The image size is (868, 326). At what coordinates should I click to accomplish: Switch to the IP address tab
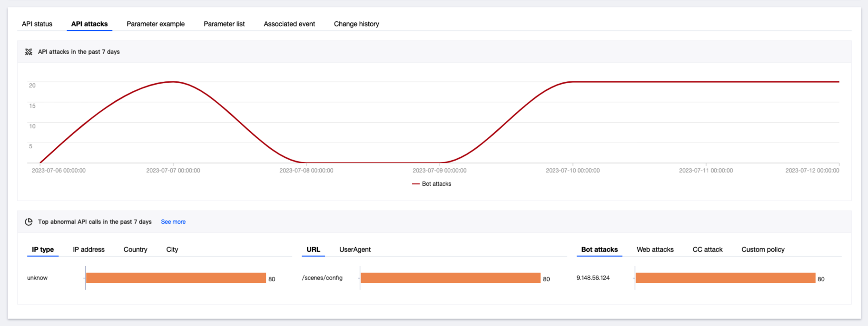(x=89, y=249)
